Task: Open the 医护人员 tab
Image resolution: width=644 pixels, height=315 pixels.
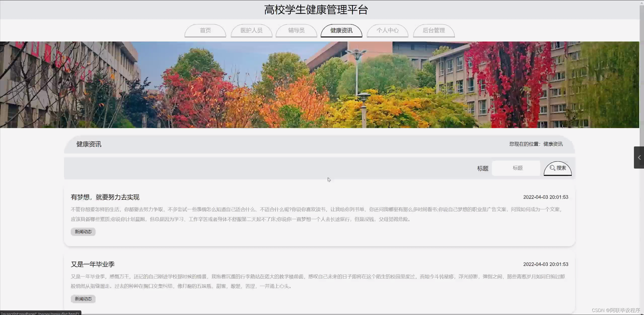Action: (x=251, y=30)
